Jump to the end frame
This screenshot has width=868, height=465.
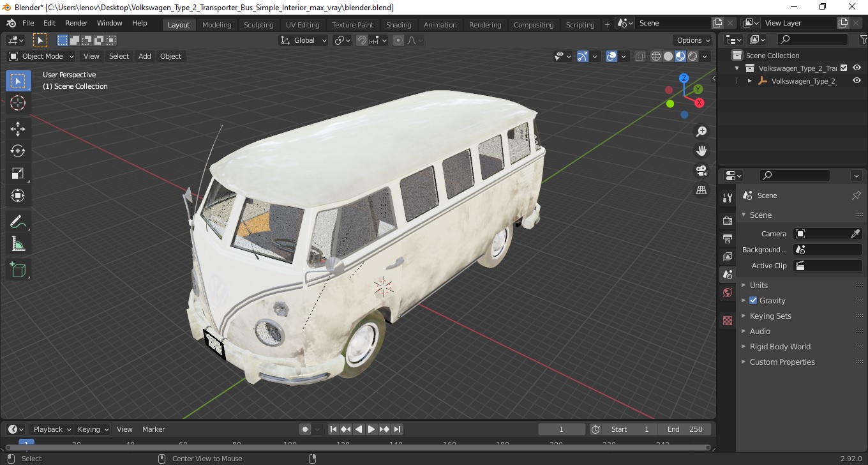[397, 429]
